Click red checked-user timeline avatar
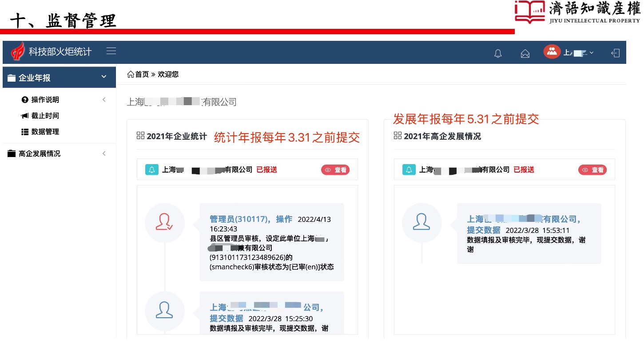The height and width of the screenshot is (362, 644). (x=164, y=222)
